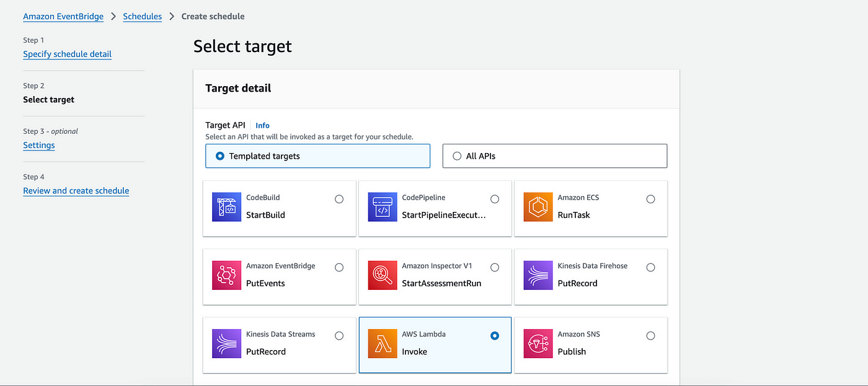Choose CodeBuild StartBuild radio button

[339, 199]
